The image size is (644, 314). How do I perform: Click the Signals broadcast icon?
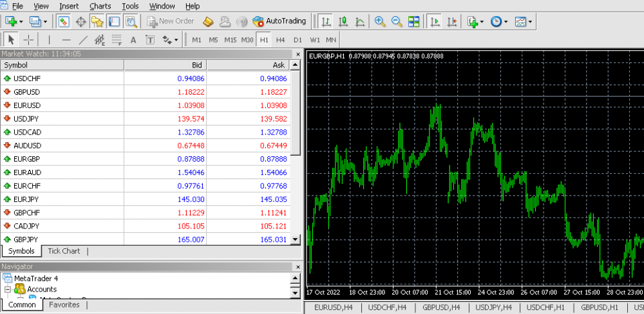(x=243, y=21)
